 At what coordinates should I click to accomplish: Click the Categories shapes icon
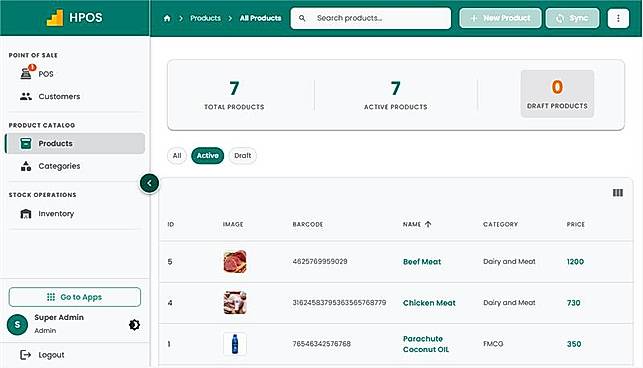click(x=26, y=166)
